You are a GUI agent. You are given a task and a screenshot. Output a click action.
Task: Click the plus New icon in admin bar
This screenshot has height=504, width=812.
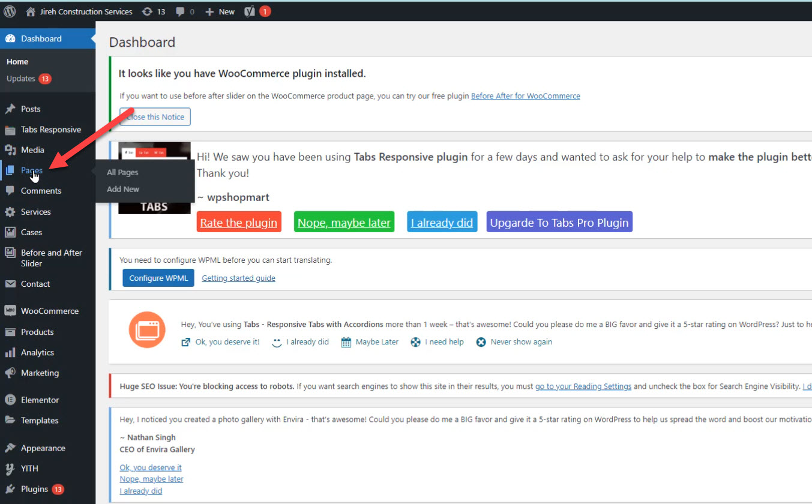click(209, 11)
